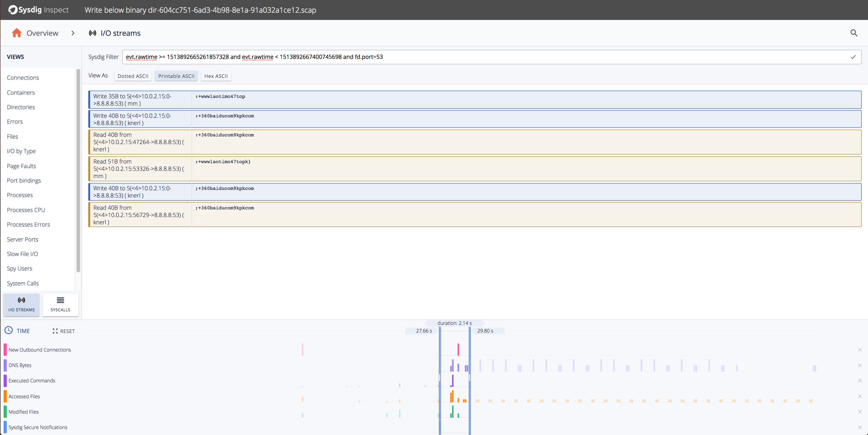Open the Port bindings view

(24, 180)
